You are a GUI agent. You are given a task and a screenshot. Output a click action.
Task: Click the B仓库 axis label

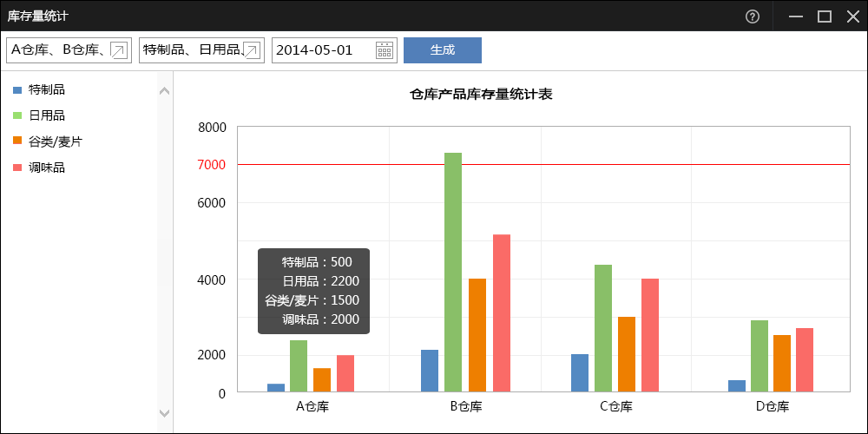466,407
